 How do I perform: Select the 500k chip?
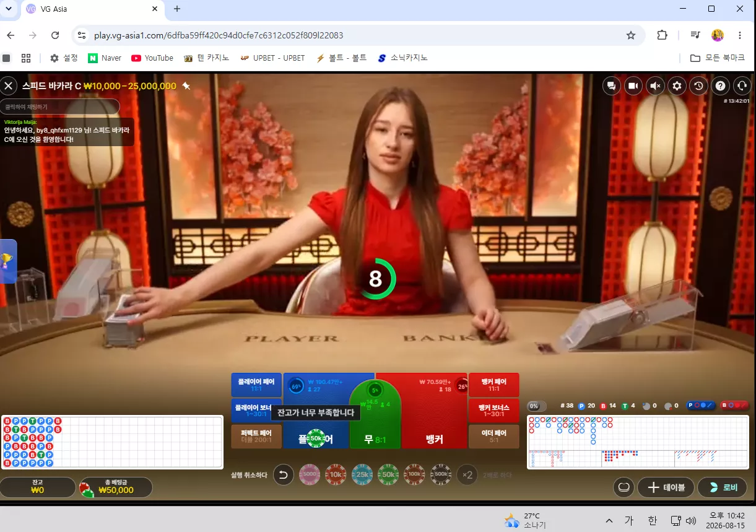441,475
